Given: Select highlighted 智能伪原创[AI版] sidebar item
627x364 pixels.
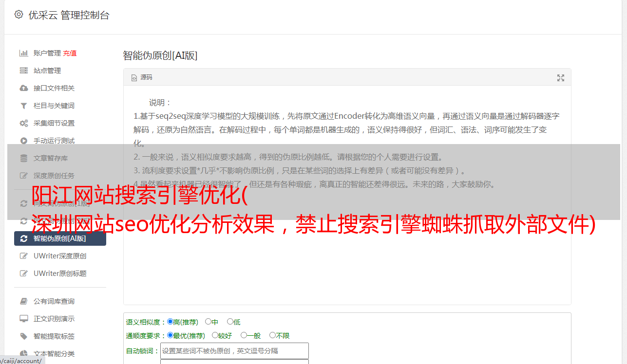Looking at the screenshot, I should pos(60,238).
